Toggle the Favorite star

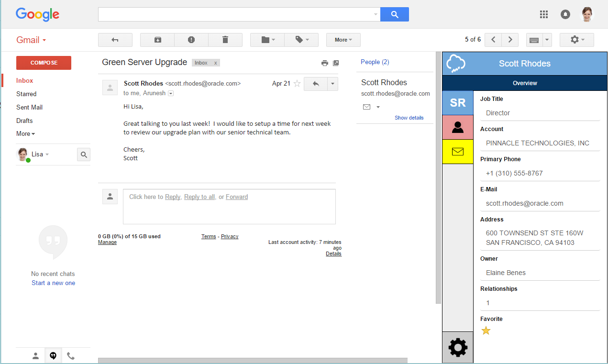[x=486, y=331]
